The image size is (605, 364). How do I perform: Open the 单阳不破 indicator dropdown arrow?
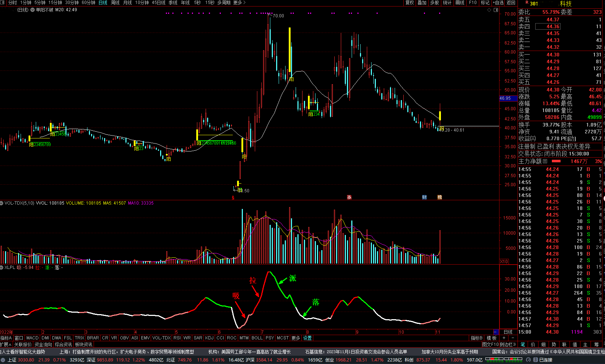tap(33, 10)
